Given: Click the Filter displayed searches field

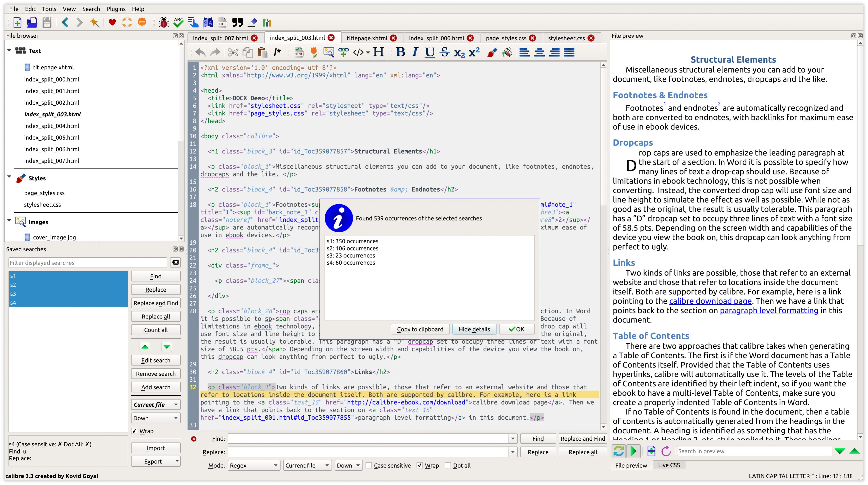Looking at the screenshot, I should [88, 263].
